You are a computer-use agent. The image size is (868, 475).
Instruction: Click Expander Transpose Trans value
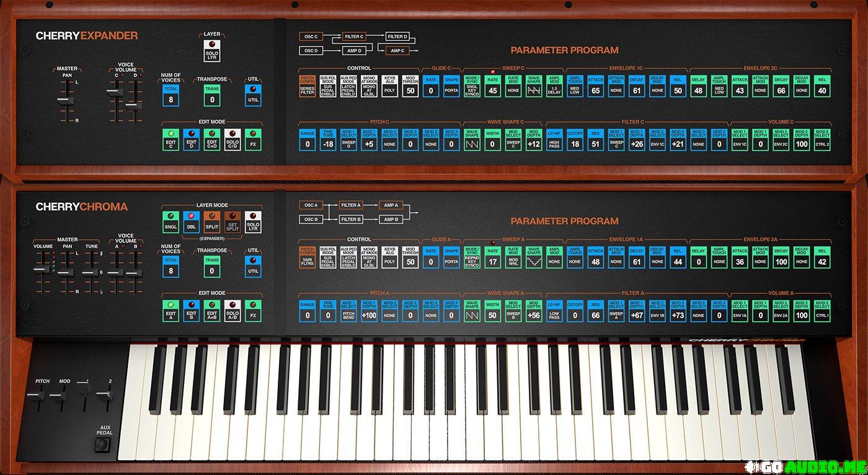pos(212,95)
